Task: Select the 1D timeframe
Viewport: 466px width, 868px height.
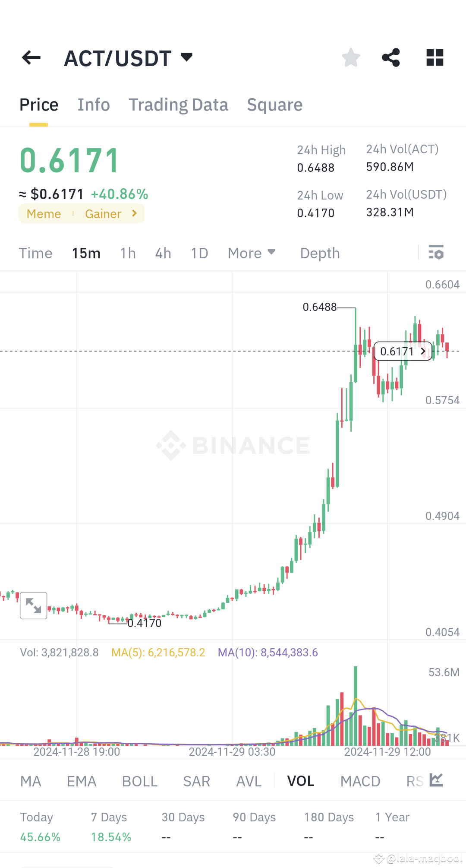Action: (x=199, y=253)
